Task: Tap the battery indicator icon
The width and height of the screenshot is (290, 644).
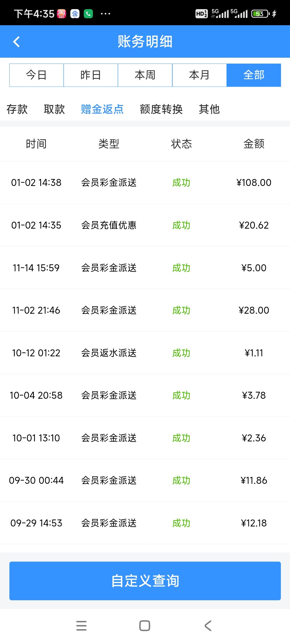Action: click(x=260, y=14)
